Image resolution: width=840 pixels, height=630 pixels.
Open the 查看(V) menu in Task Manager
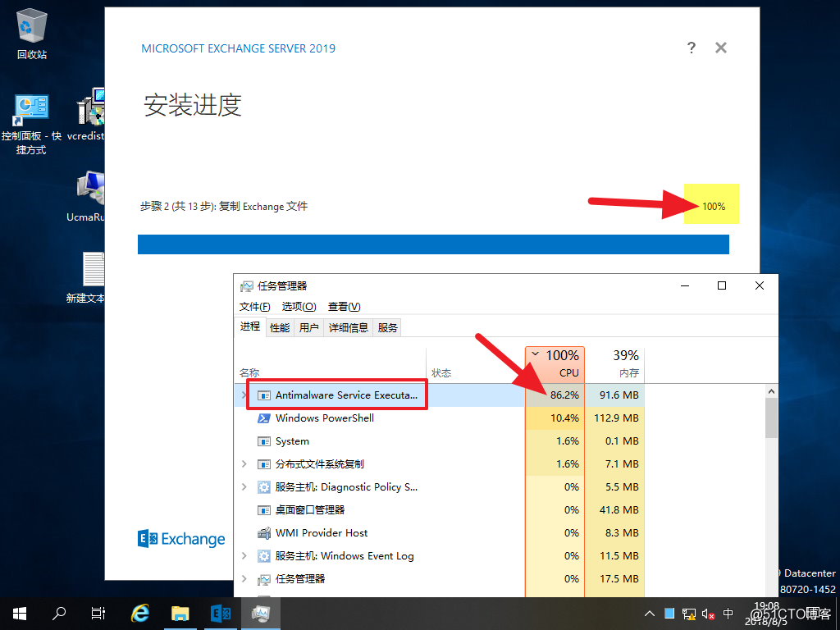coord(344,307)
